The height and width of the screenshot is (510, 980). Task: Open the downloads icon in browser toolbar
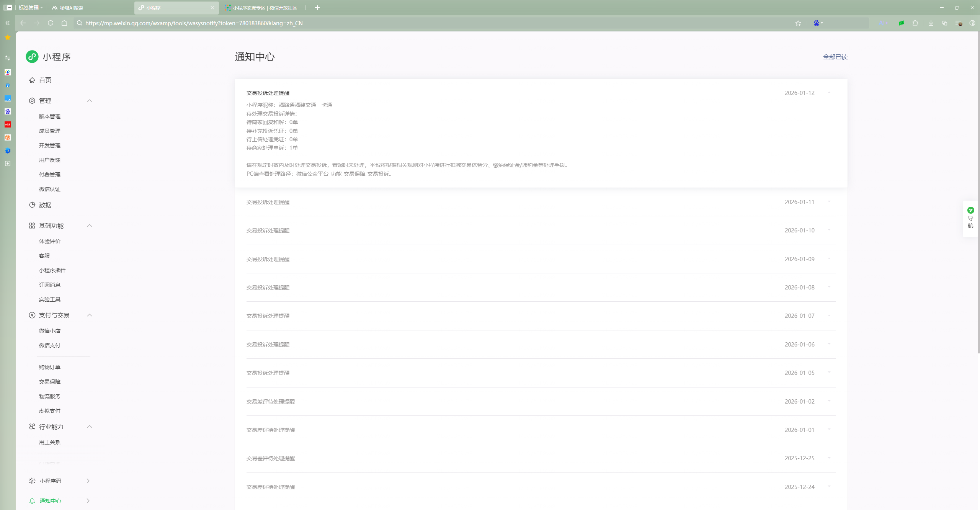point(931,23)
